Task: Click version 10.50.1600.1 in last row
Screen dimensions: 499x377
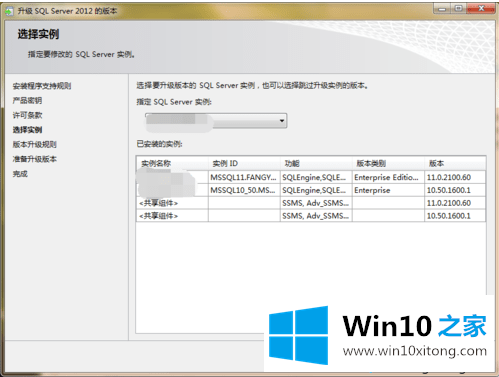Action: (455, 216)
